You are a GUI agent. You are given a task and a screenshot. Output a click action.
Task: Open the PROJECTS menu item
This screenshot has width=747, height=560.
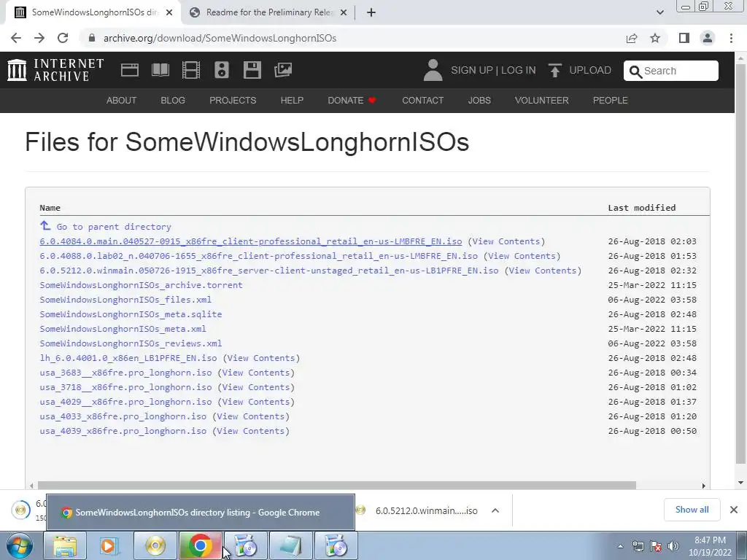[x=233, y=101]
